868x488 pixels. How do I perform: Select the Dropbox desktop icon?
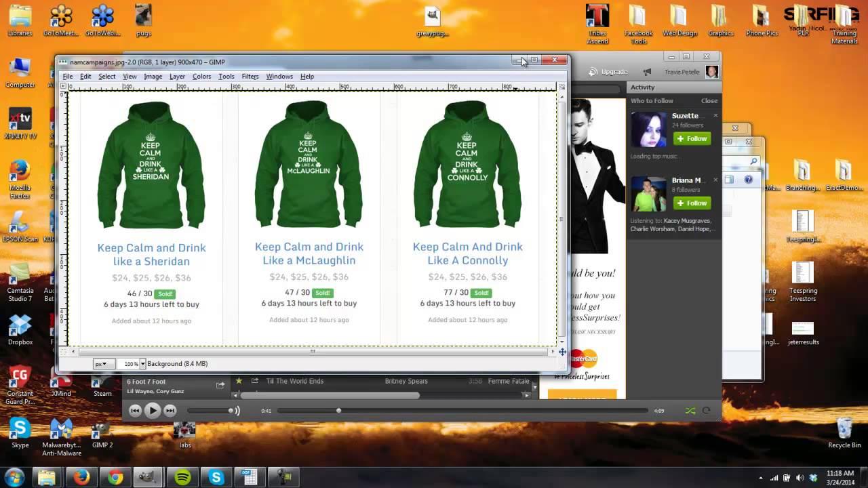(20, 330)
